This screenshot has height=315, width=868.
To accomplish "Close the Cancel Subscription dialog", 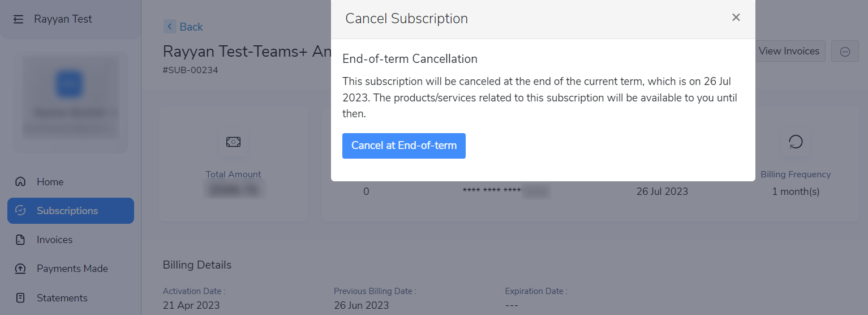I will point(736,18).
